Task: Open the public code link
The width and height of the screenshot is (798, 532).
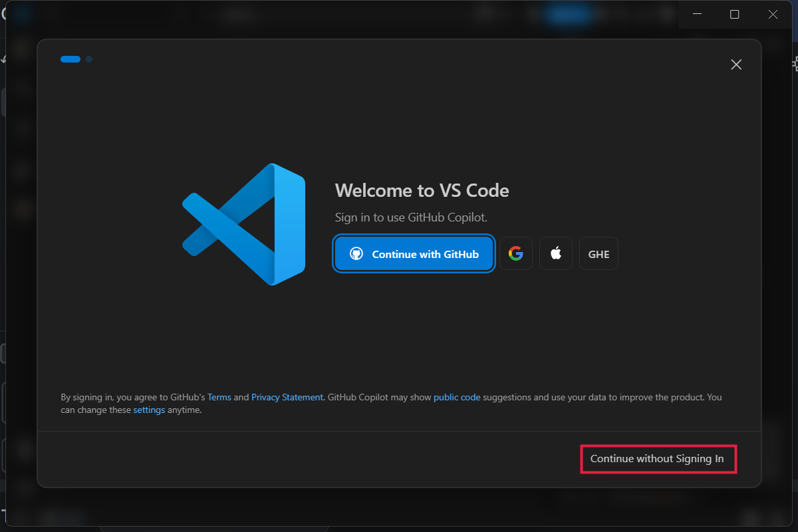Action: point(457,397)
